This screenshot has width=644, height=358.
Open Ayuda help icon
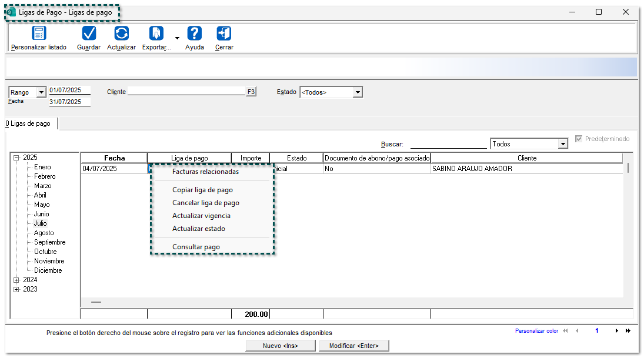(195, 34)
